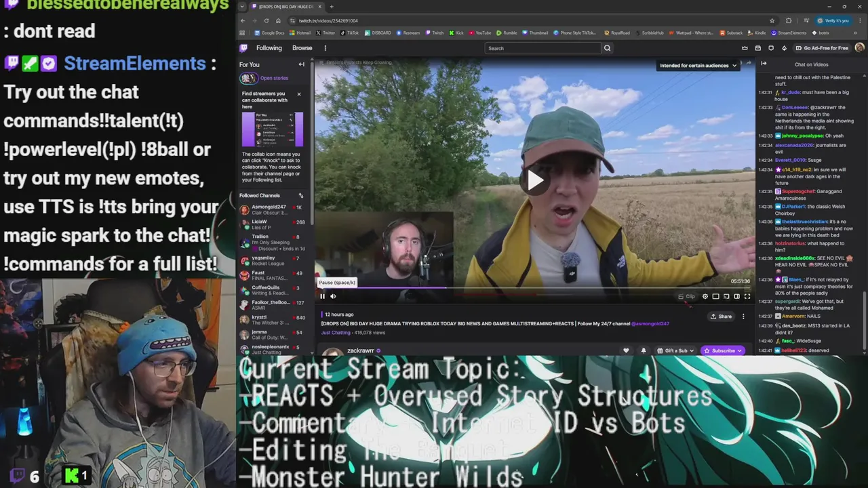Close the collab streamers tip card
This screenshot has height=488, width=868.
[x=299, y=94]
